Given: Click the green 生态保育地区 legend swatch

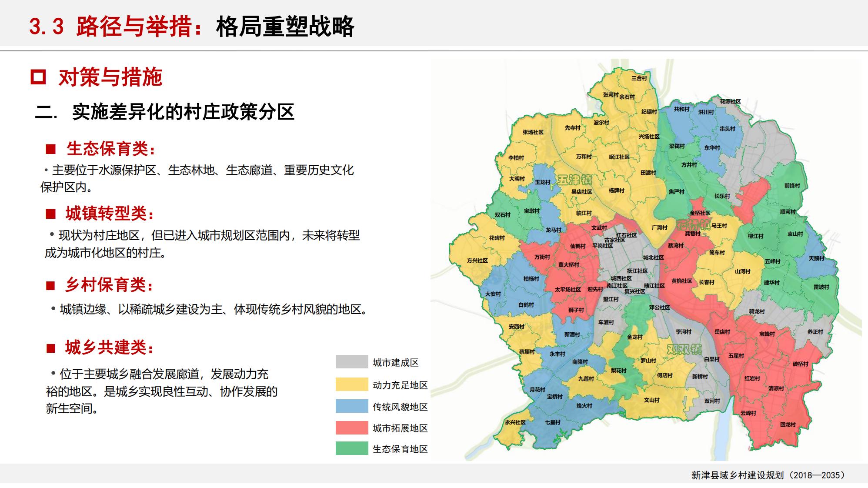Looking at the screenshot, I should (x=352, y=448).
